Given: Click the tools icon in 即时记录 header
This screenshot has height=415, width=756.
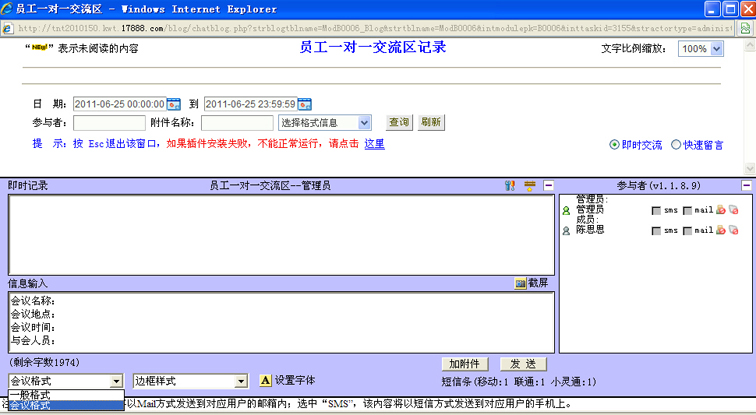Looking at the screenshot, I should pos(510,186).
